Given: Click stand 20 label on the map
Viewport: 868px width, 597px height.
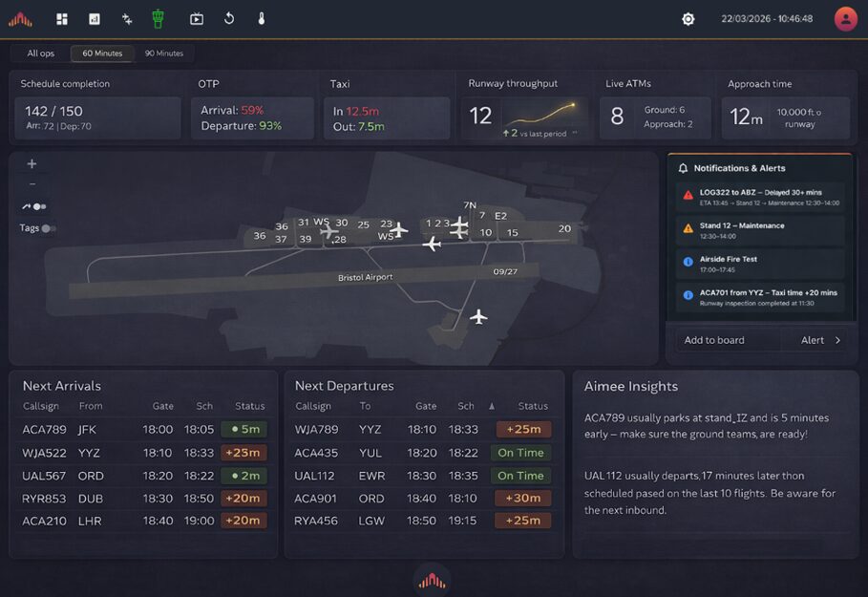Looking at the screenshot, I should coord(564,228).
